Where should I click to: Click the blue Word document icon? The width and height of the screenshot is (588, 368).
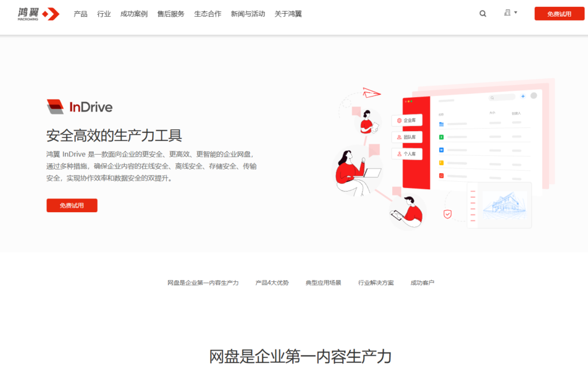click(x=442, y=150)
